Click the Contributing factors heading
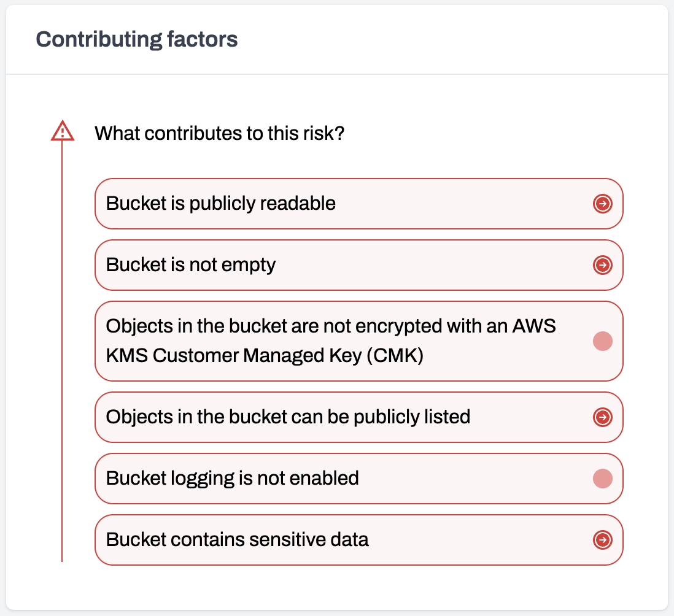 [137, 39]
